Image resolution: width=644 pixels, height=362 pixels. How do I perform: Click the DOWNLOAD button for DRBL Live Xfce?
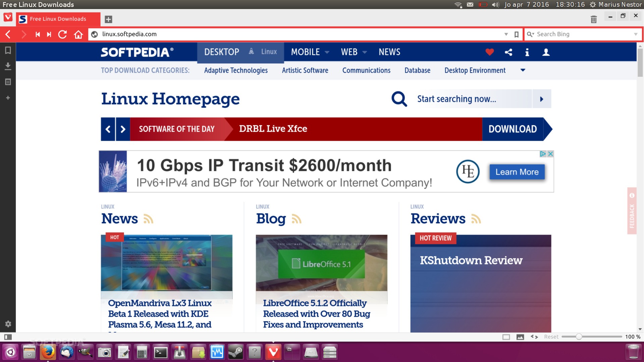[x=513, y=129]
